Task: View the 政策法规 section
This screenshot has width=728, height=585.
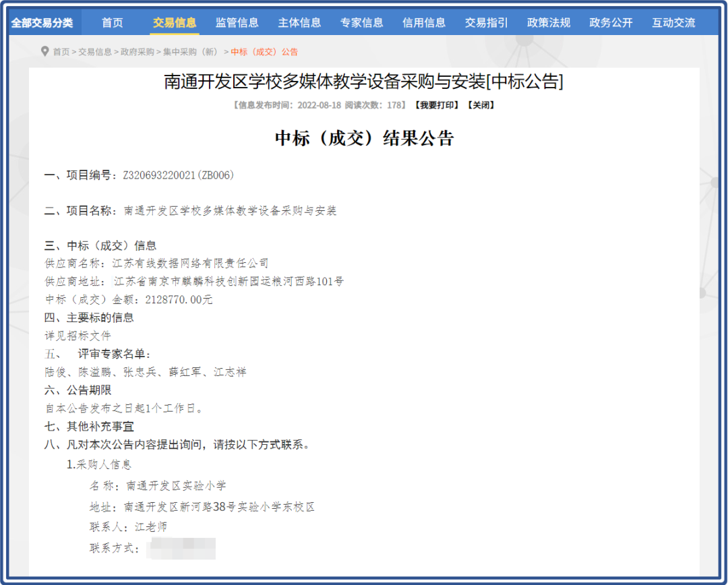Action: point(549,23)
